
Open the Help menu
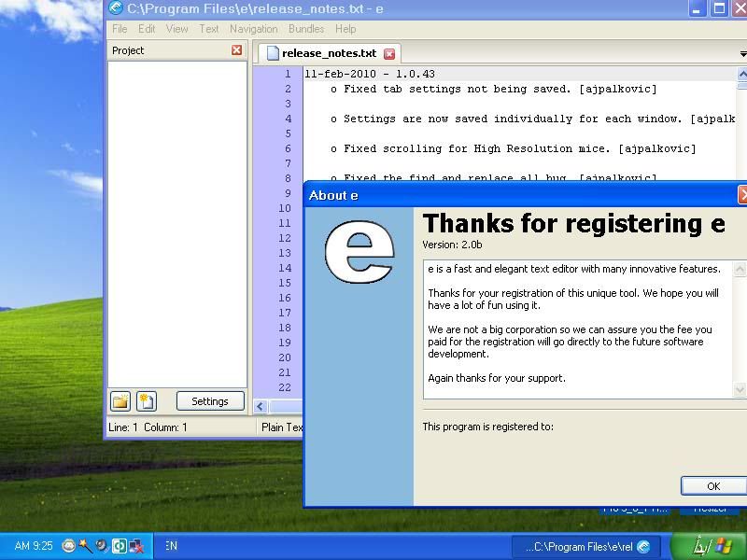point(345,29)
